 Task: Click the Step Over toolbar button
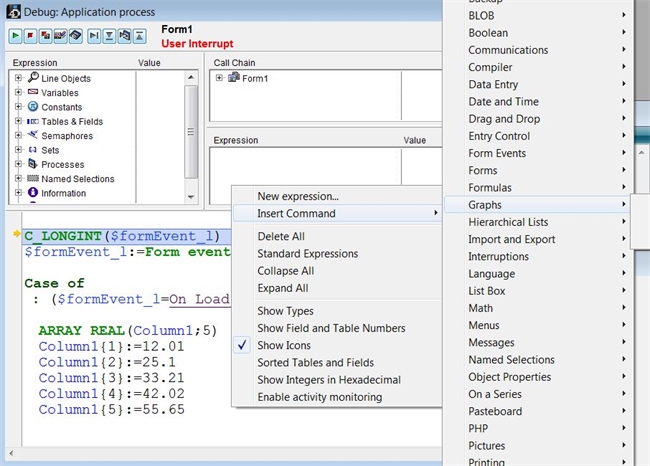click(94, 35)
